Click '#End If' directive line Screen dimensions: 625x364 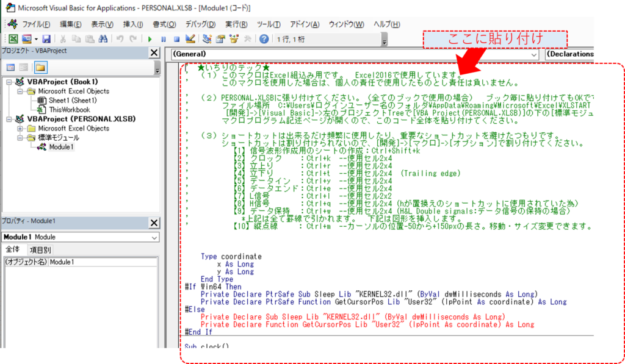pyautogui.click(x=198, y=332)
